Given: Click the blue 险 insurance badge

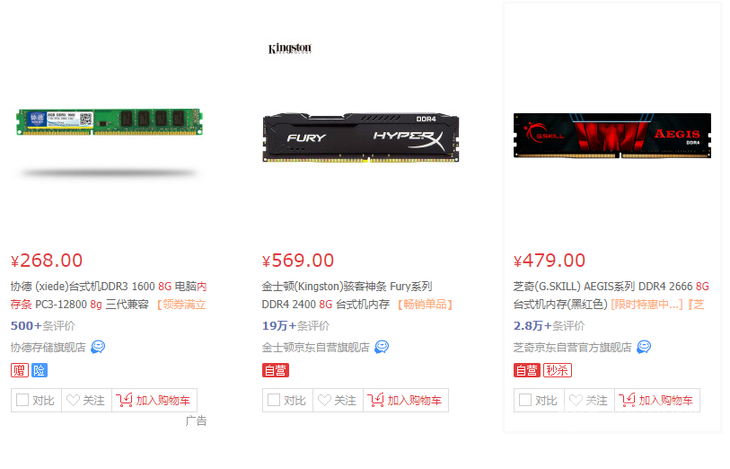Looking at the screenshot, I should (x=39, y=371).
